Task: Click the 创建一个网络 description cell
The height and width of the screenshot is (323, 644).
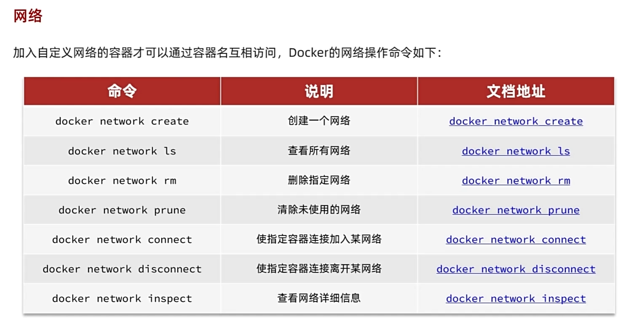Action: click(x=319, y=121)
